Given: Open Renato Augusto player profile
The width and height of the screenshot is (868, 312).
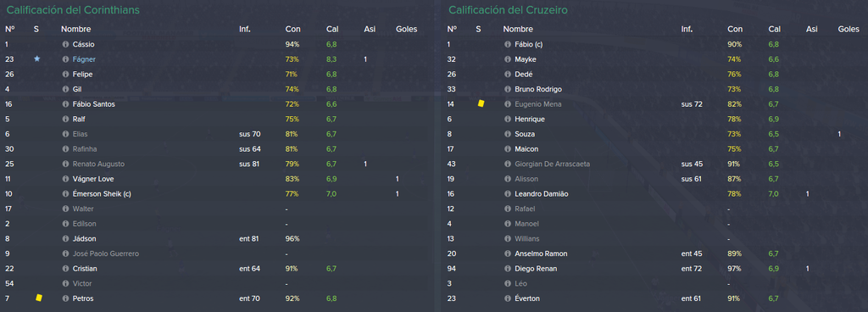Looking at the screenshot, I should (98, 164).
